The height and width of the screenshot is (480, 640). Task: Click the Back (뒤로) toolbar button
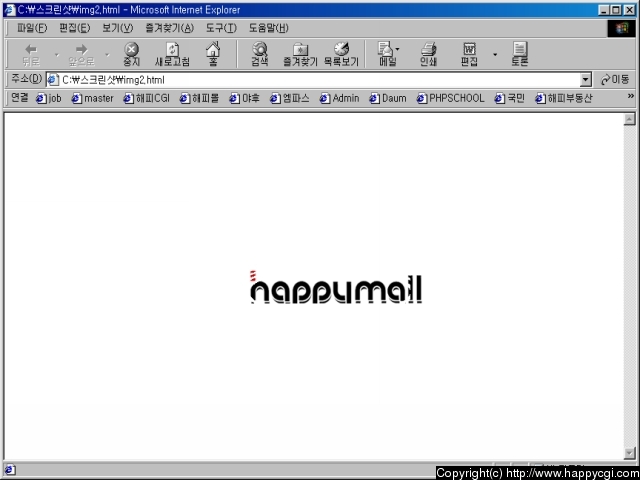31,54
